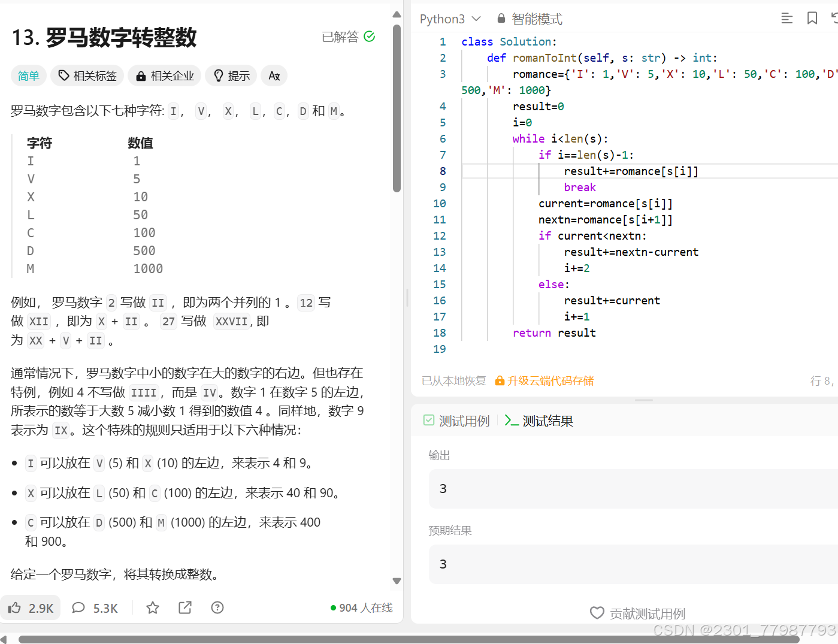Click the share icon below the problem description

click(184, 607)
